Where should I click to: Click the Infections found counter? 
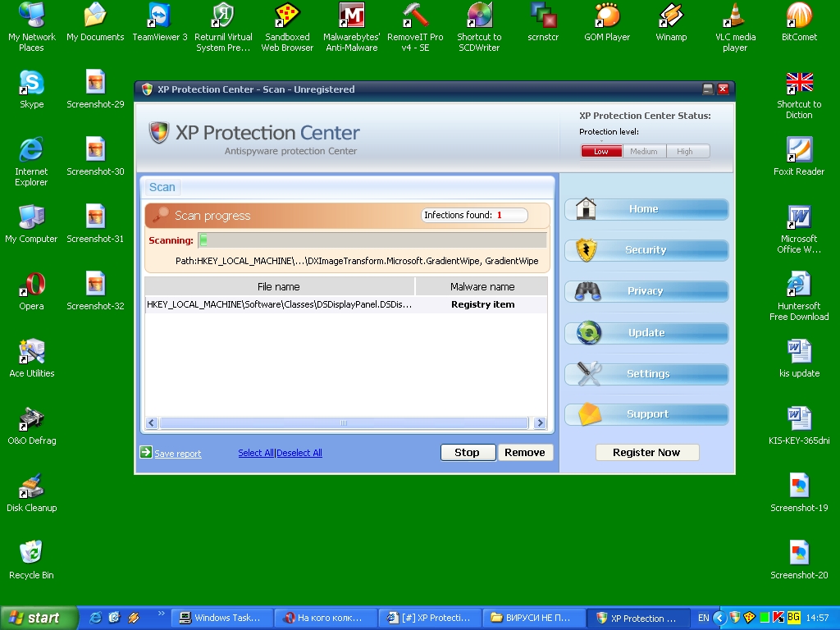pos(474,216)
